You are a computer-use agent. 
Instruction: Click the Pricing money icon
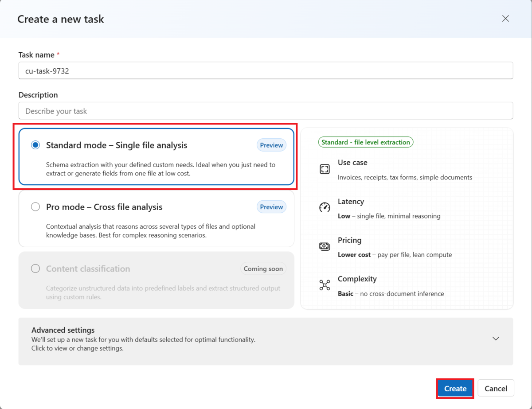[325, 246]
